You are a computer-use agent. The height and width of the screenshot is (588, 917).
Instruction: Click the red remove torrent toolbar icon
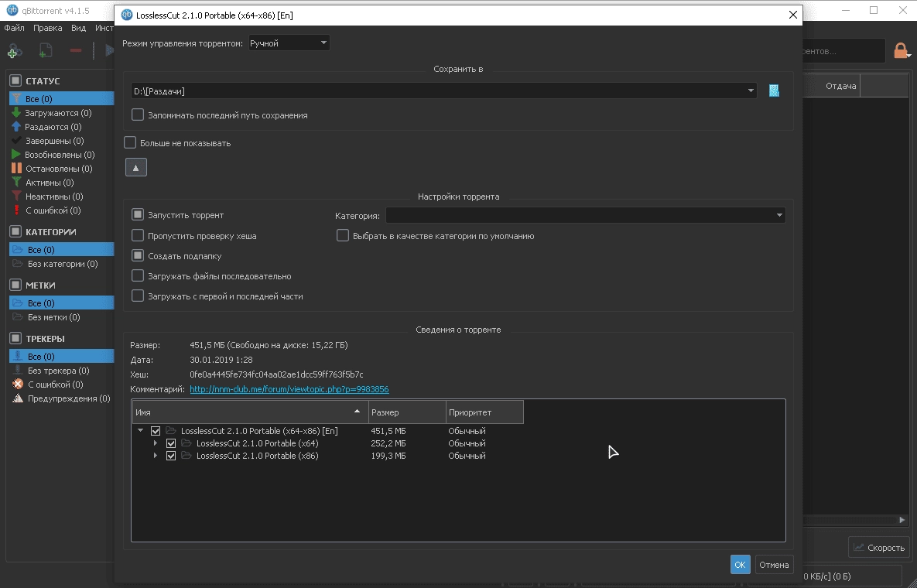[x=75, y=51]
